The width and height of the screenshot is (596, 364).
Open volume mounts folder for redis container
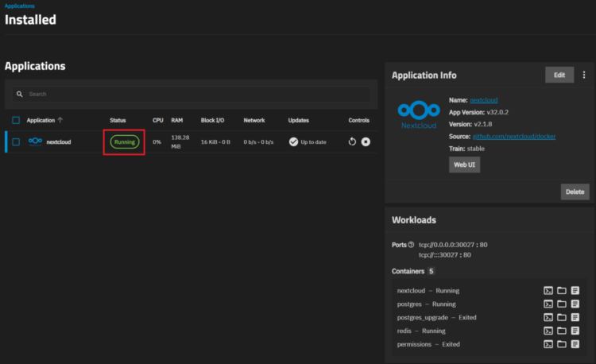(x=562, y=331)
